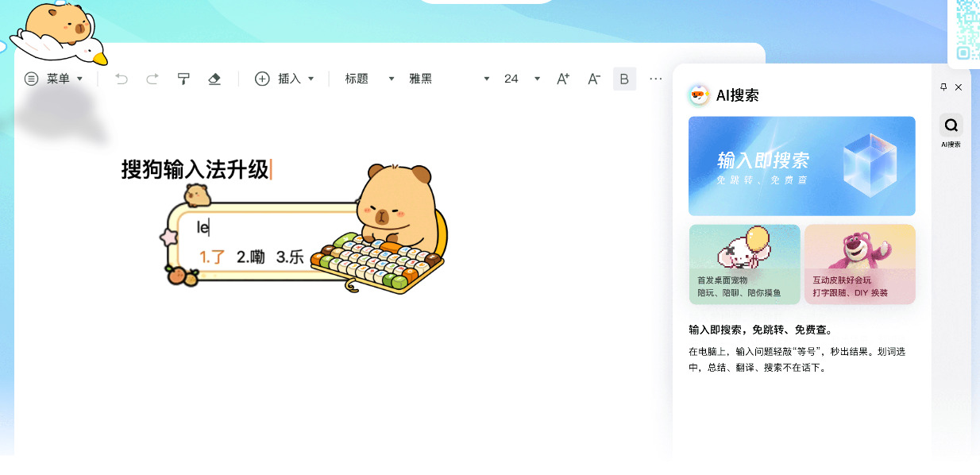Click the circled plus insert icon
This screenshot has width=980, height=475.
point(262,79)
